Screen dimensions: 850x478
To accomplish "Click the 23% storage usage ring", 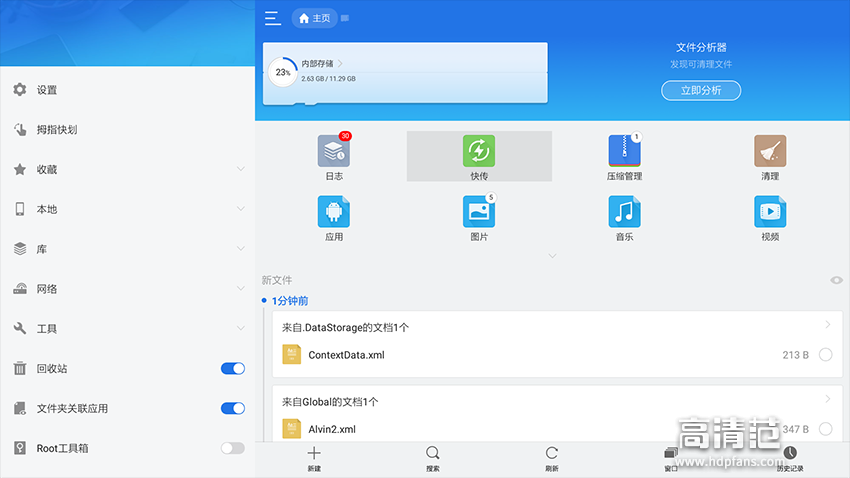I will pyautogui.click(x=282, y=72).
